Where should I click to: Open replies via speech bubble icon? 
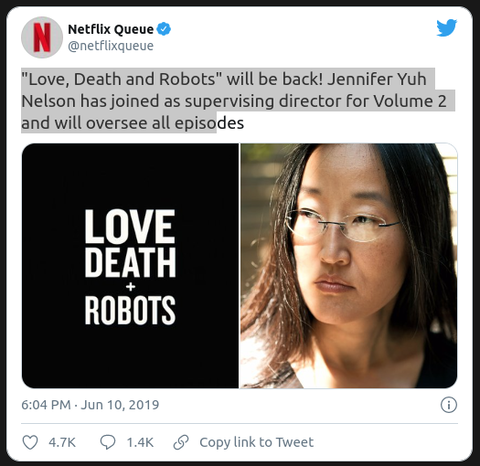tap(108, 442)
